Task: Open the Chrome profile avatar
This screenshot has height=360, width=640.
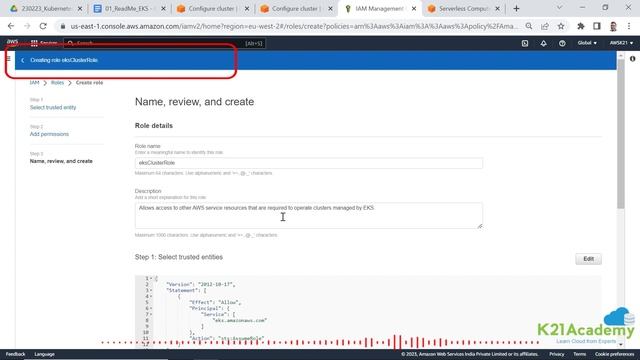Action: click(613, 26)
